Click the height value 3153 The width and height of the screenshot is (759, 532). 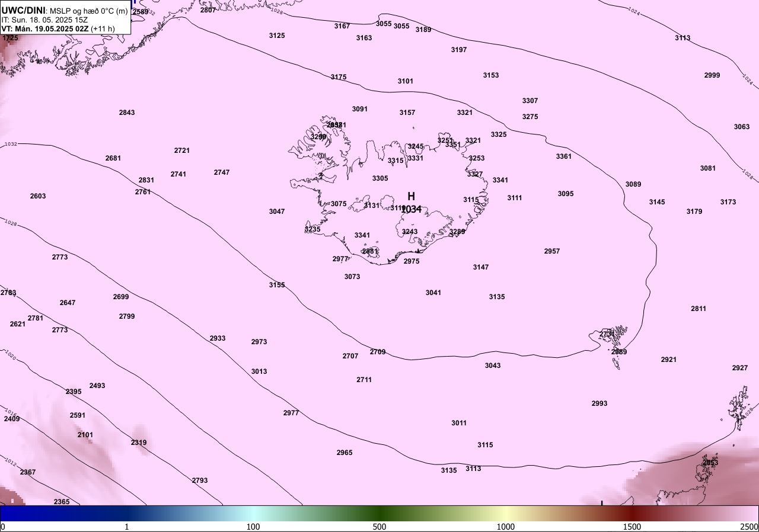click(x=491, y=75)
